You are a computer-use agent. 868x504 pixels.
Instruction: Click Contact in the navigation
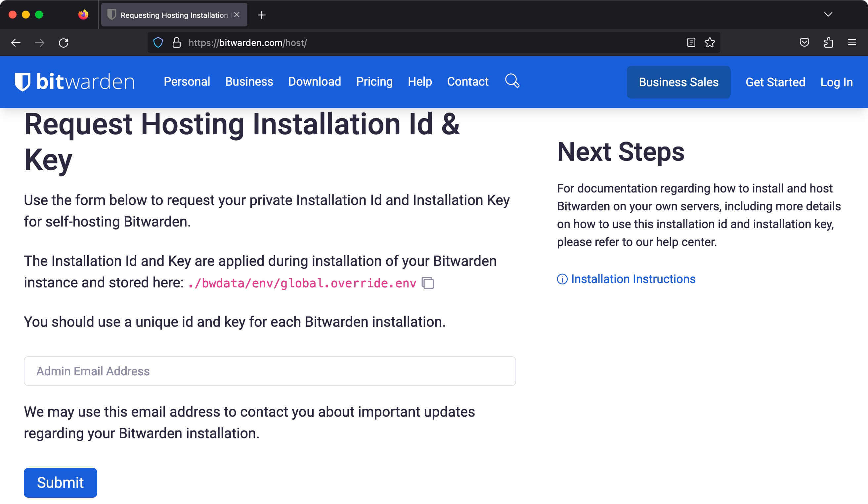tap(468, 82)
